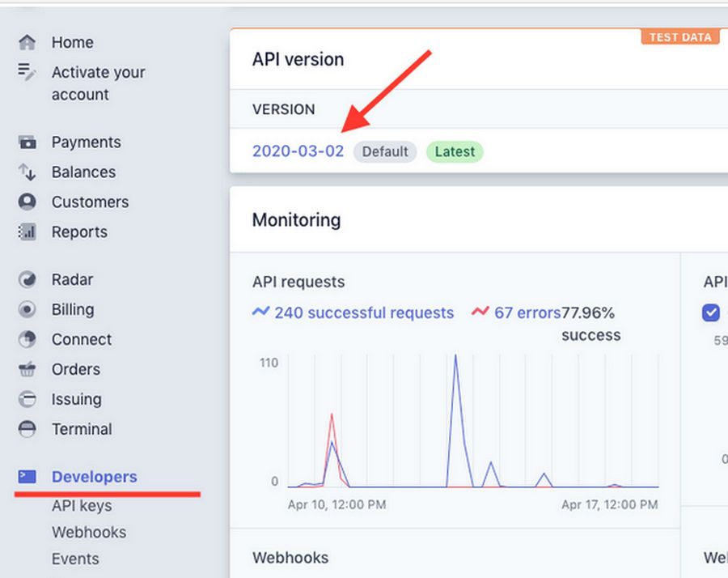This screenshot has width=728, height=578.
Task: Click the Reports chart icon
Action: (28, 232)
